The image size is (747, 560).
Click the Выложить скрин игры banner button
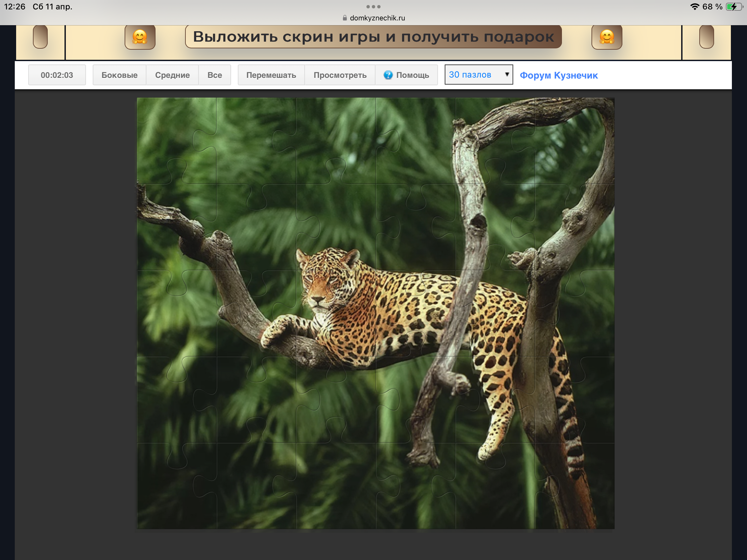click(x=373, y=37)
